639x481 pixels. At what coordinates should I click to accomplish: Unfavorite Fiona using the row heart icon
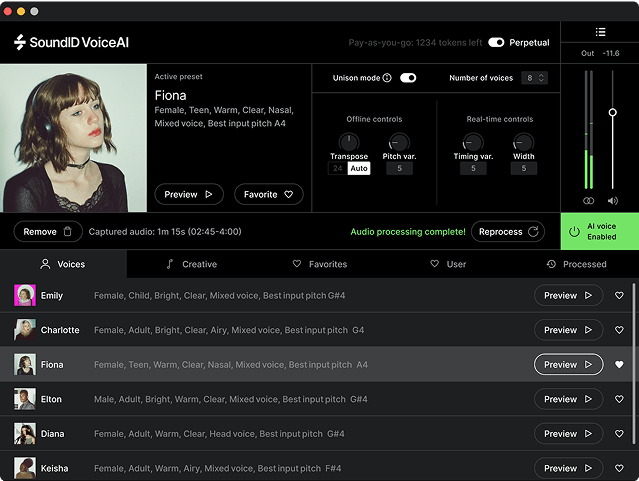(x=619, y=365)
